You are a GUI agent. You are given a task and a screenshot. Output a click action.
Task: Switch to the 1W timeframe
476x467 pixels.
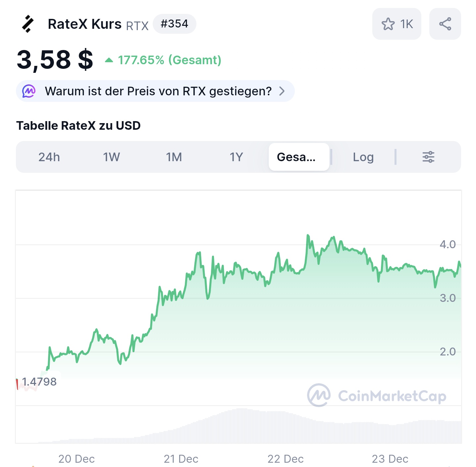(x=111, y=157)
